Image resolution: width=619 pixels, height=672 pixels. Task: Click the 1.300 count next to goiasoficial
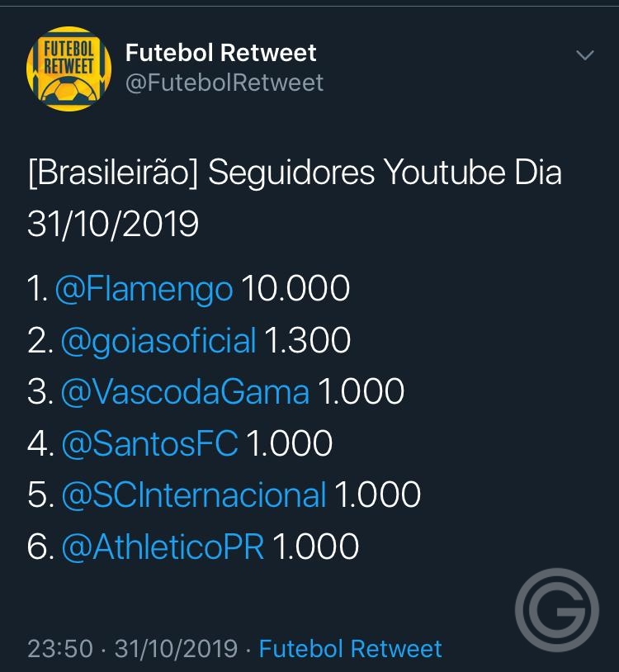pyautogui.click(x=308, y=340)
